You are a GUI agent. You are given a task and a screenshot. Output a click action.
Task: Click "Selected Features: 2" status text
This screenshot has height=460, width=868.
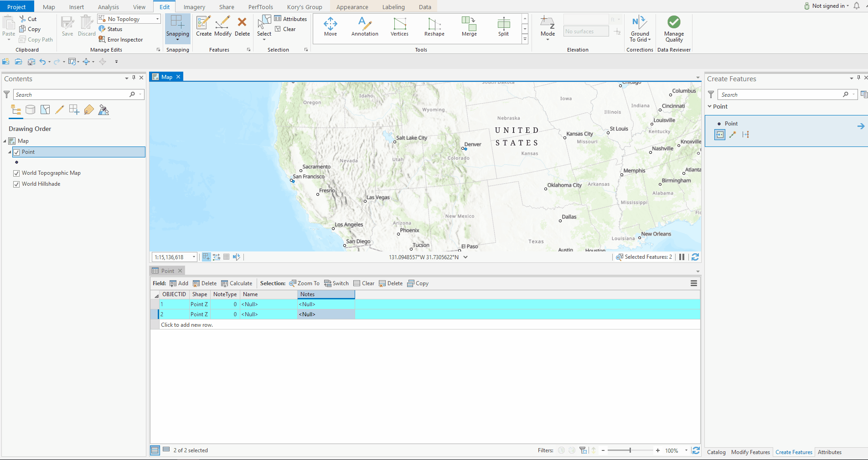[648, 257]
